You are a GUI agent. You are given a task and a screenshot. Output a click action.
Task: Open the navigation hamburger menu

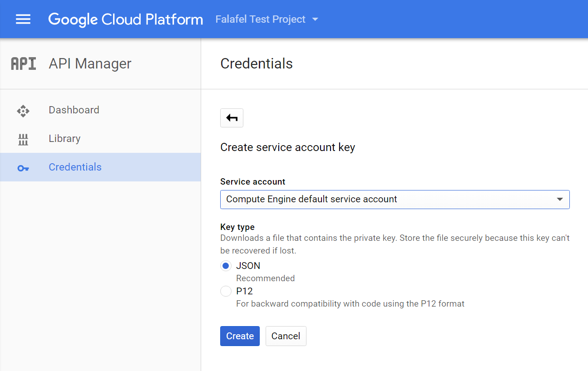pyautogui.click(x=23, y=19)
